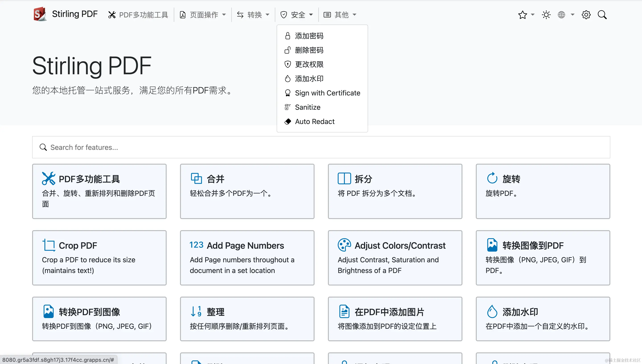Focus the Search for features field
The width and height of the screenshot is (642, 364).
(x=321, y=147)
